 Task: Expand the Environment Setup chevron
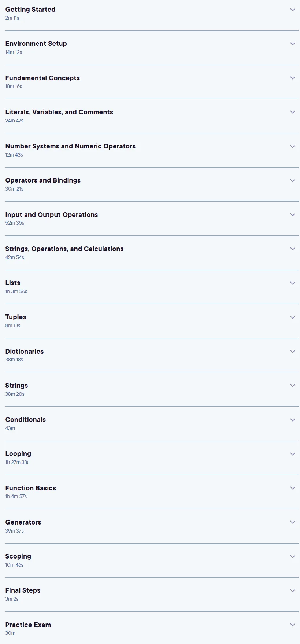[292, 44]
